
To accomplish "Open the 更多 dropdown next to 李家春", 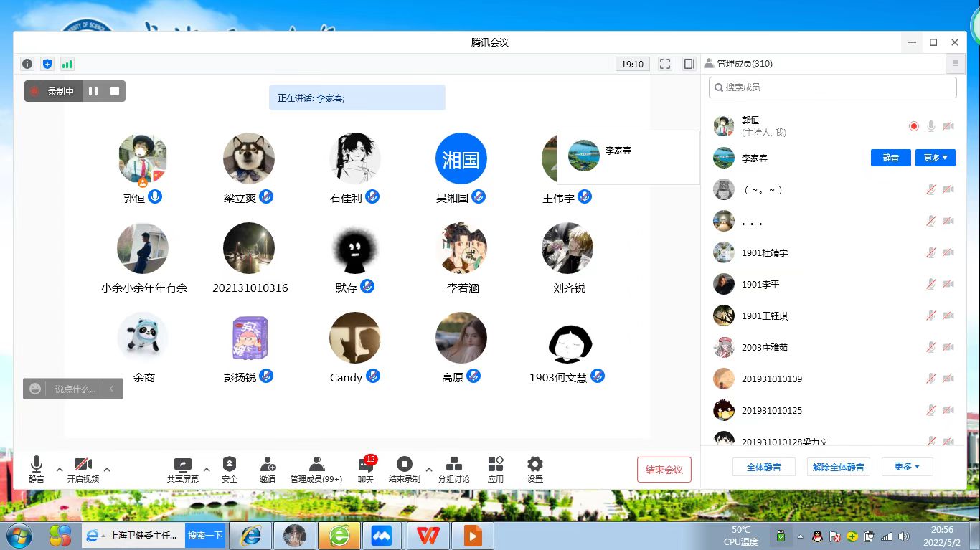I will pyautogui.click(x=935, y=158).
